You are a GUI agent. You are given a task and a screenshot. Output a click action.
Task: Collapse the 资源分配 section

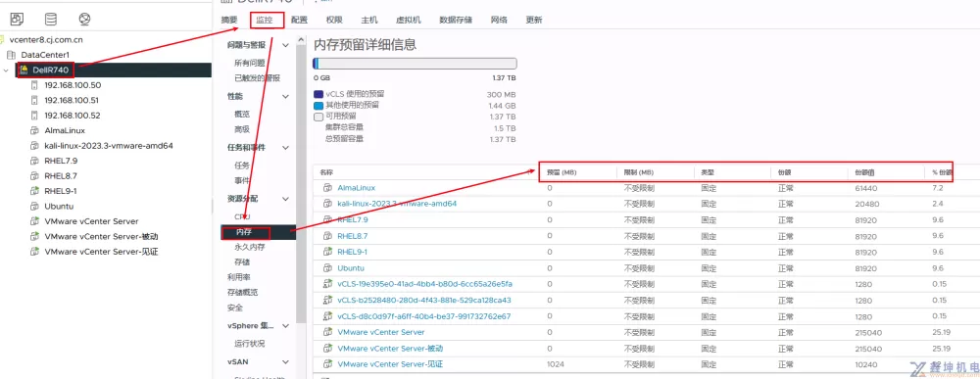pos(285,199)
